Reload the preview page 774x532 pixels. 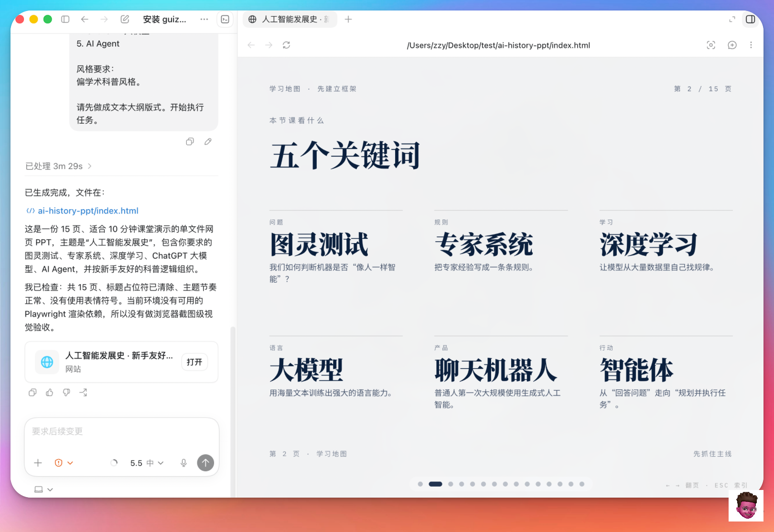(x=287, y=45)
